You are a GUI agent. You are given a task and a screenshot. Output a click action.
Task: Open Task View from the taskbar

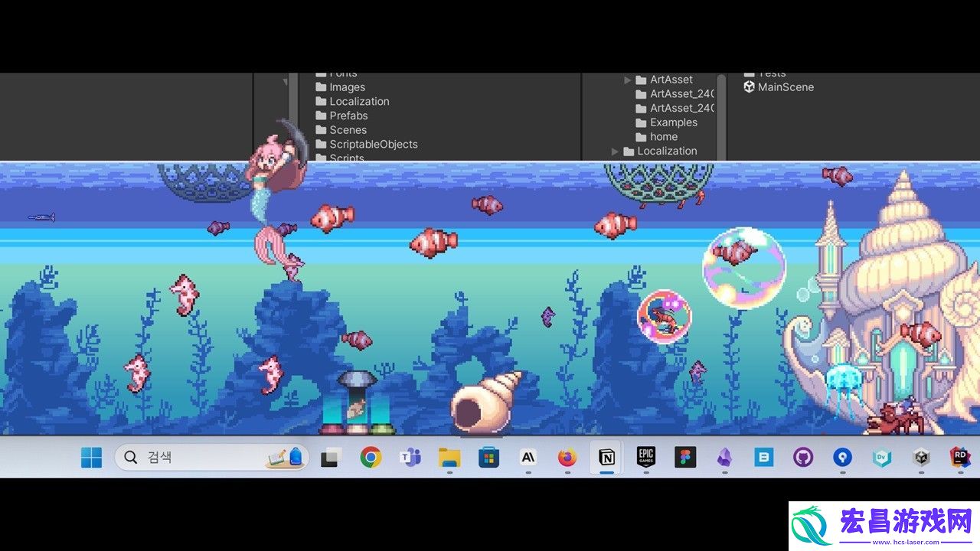click(x=331, y=458)
